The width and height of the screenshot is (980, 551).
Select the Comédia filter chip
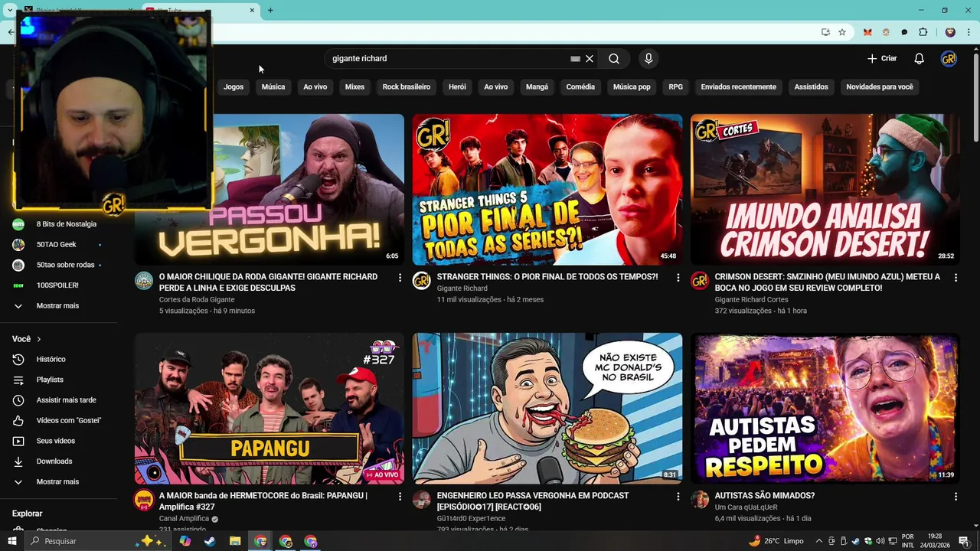[x=580, y=87]
